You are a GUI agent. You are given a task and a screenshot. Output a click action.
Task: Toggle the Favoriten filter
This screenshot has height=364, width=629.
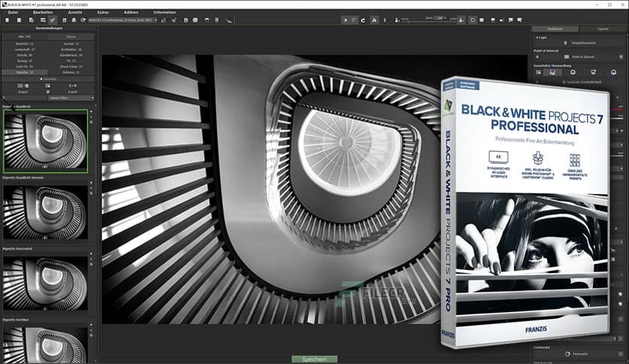(x=48, y=80)
